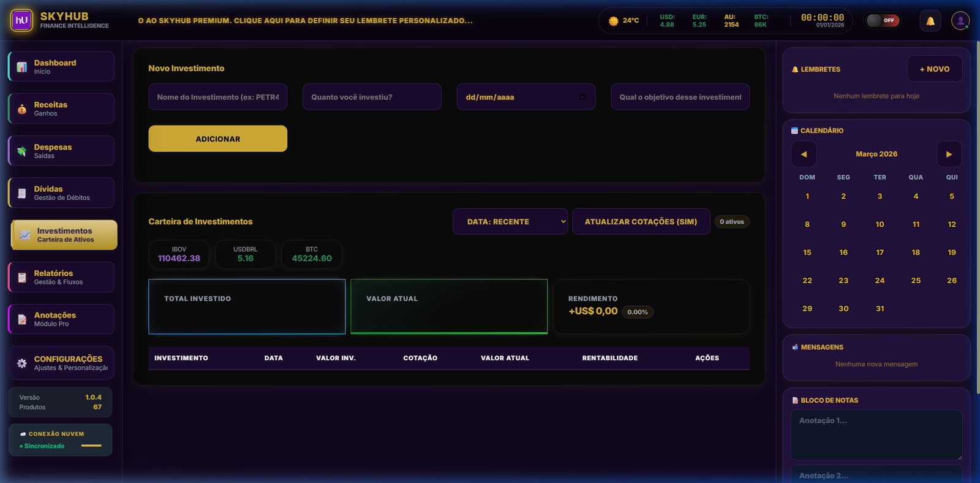Open Relatórios in the sidebar

point(61,277)
